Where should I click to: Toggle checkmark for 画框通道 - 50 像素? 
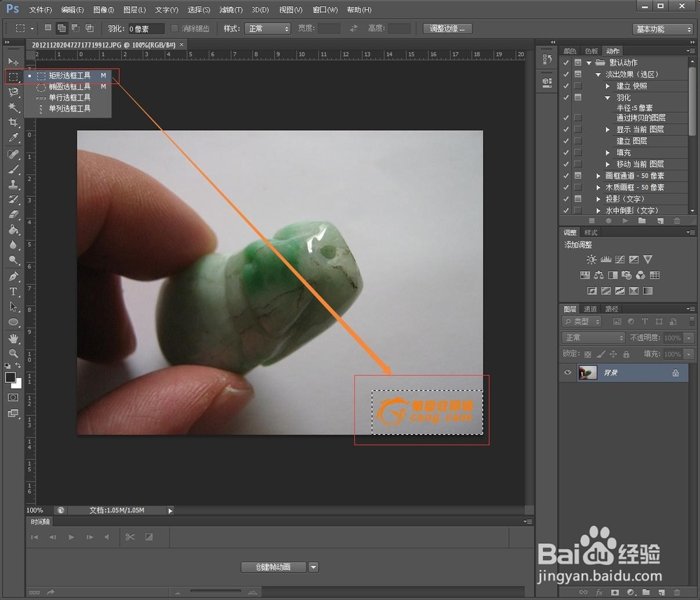coord(566,176)
